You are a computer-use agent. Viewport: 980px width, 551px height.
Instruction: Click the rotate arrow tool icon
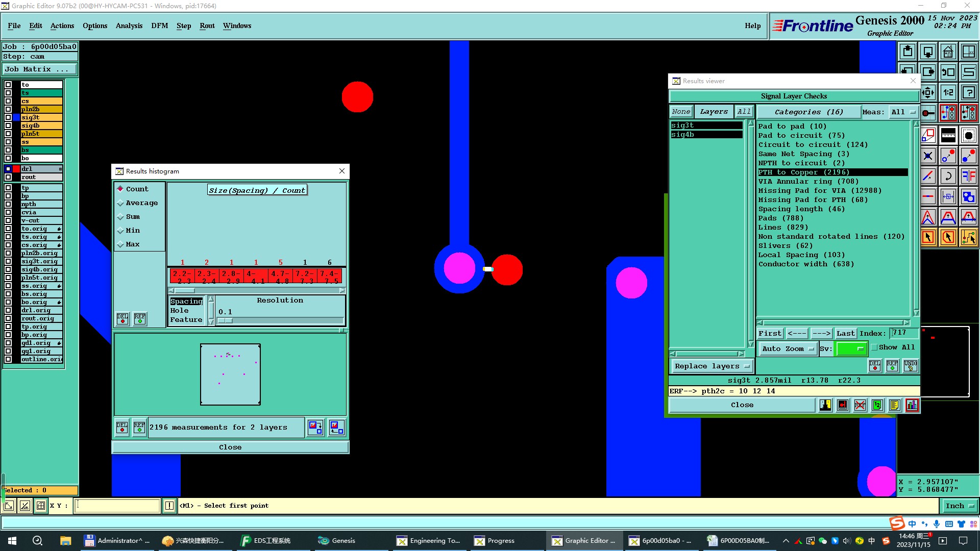pos(948,177)
